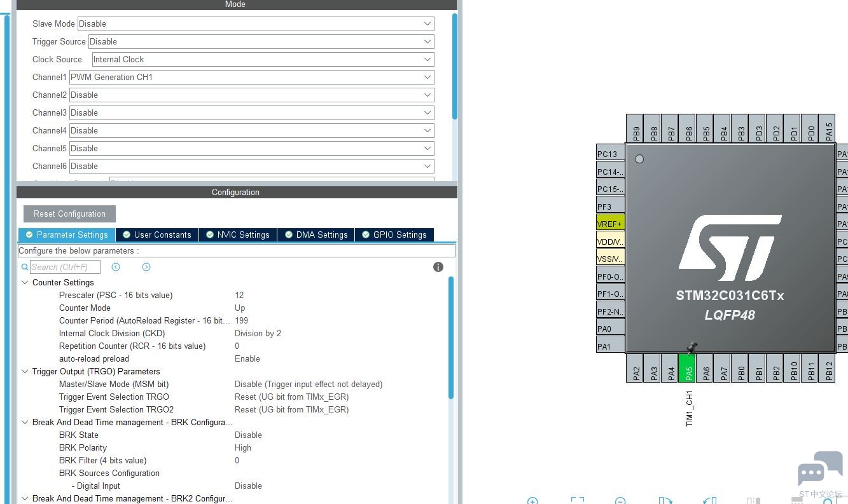Screen dimensions: 848x504
Task: Select the Digital Input Disable value
Action: pos(248,486)
